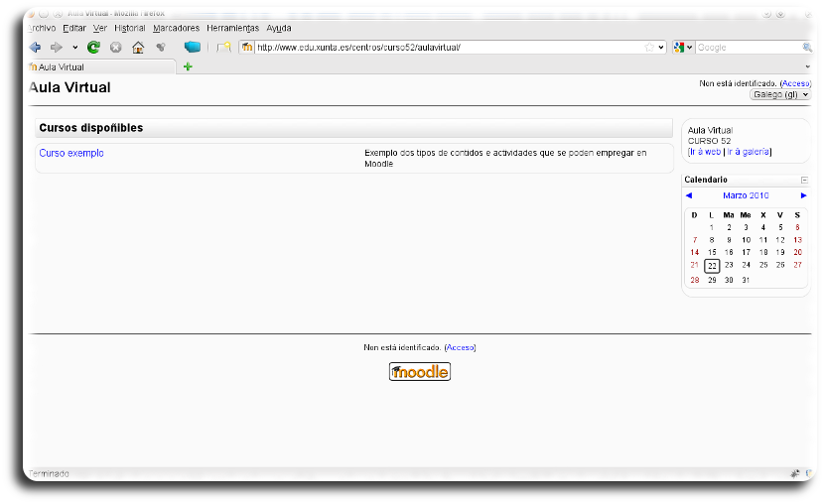Click the Acceso link at the top right
The width and height of the screenshot is (824, 504).
click(796, 84)
